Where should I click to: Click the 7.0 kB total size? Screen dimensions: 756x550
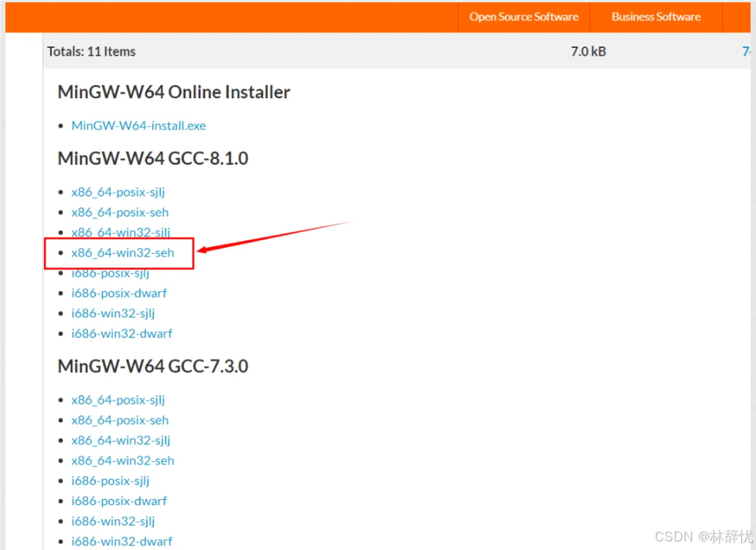588,52
